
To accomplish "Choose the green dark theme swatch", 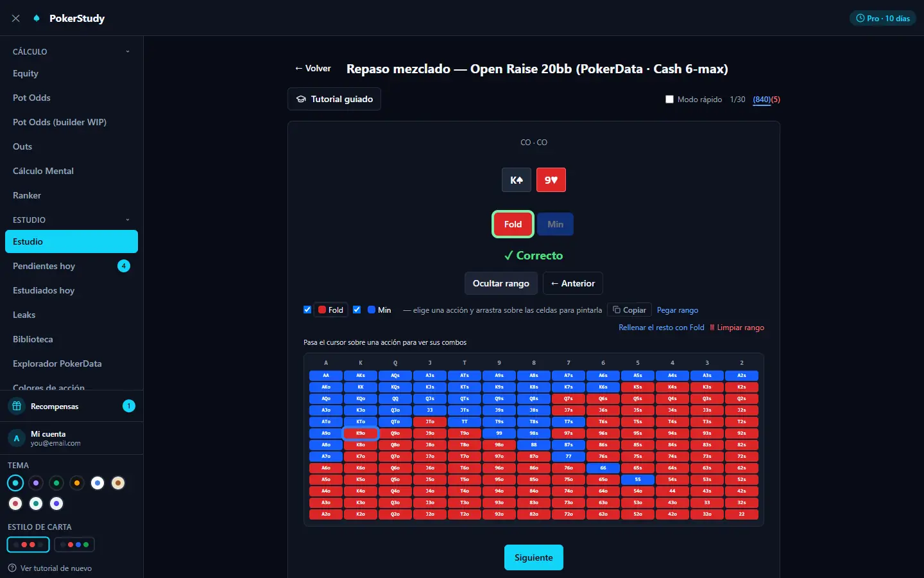I will tap(56, 483).
